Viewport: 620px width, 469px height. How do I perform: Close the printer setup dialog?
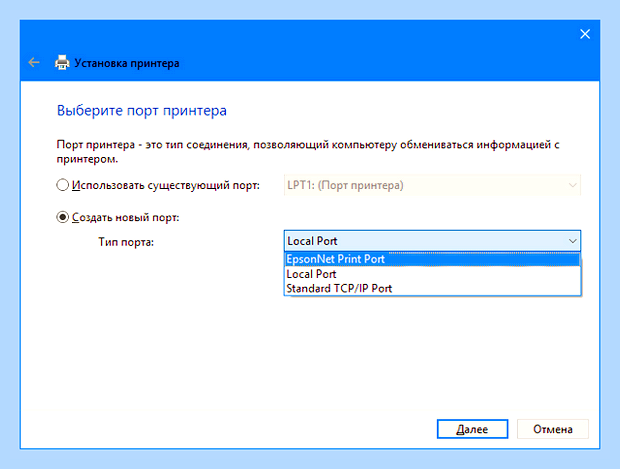pos(585,34)
